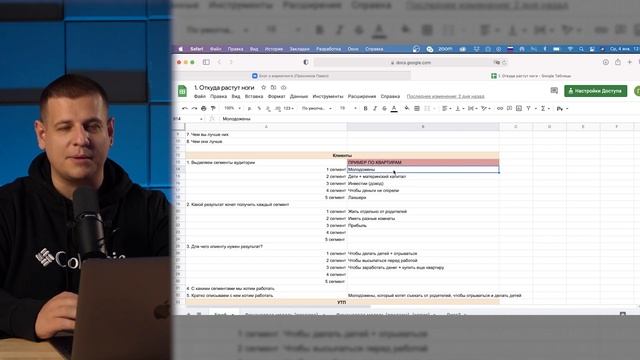Star the document Откуда растут ноги

point(264,87)
